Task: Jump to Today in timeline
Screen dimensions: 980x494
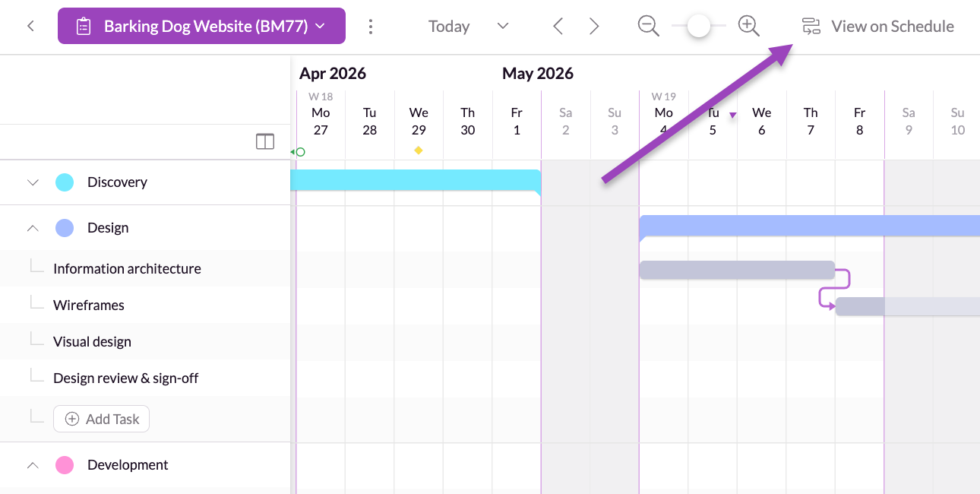Action: pos(449,27)
